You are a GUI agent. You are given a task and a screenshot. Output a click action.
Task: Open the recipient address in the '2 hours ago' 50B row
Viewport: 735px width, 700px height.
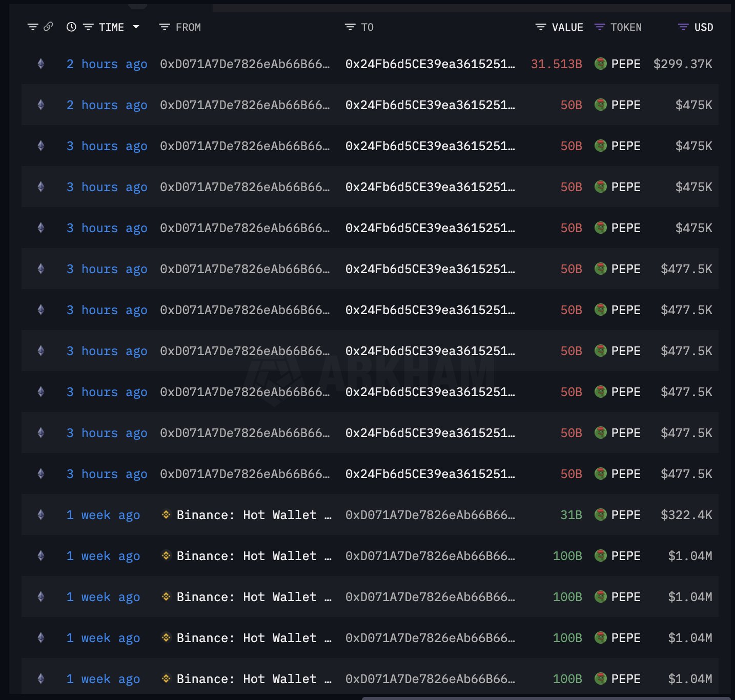click(x=431, y=105)
